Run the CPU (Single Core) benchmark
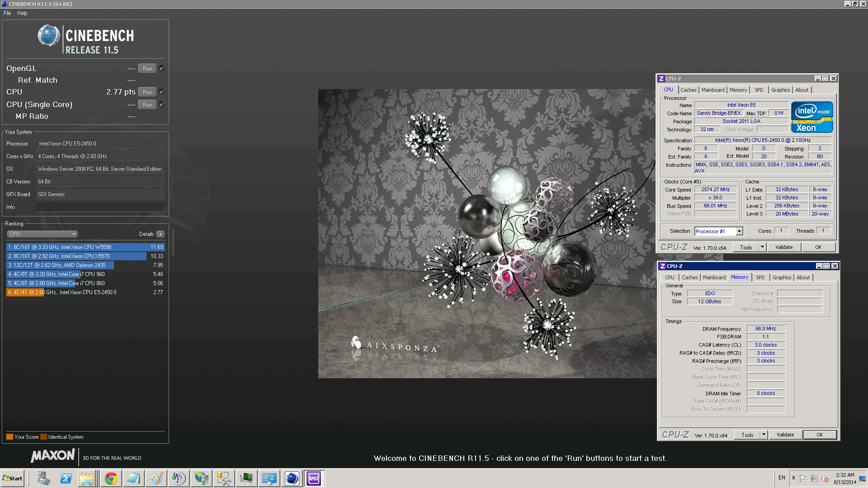Image resolution: width=868 pixels, height=488 pixels. pos(147,105)
